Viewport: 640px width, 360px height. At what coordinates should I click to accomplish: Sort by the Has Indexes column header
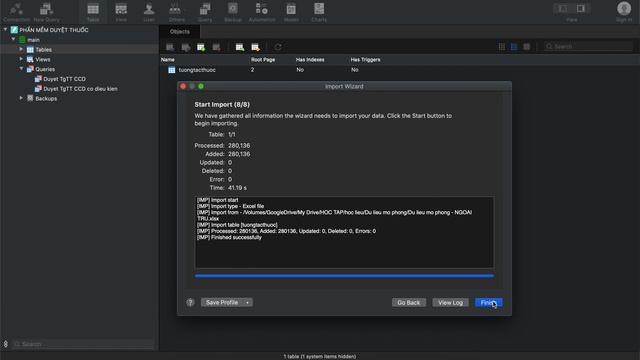tap(310, 60)
